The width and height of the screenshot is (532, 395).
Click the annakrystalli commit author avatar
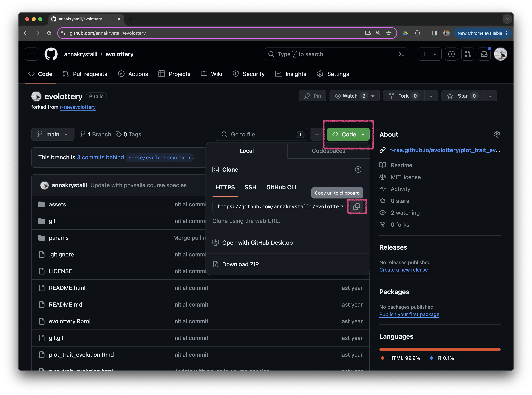45,185
